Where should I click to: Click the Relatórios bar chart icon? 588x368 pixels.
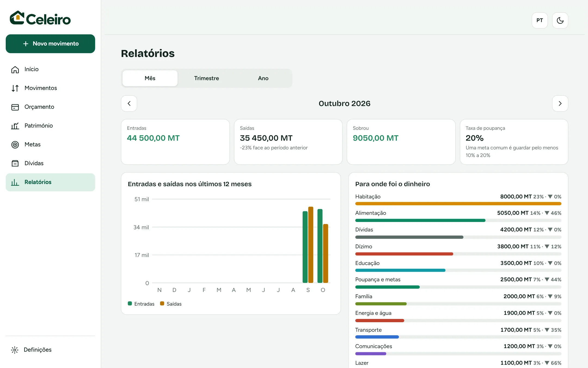click(15, 182)
